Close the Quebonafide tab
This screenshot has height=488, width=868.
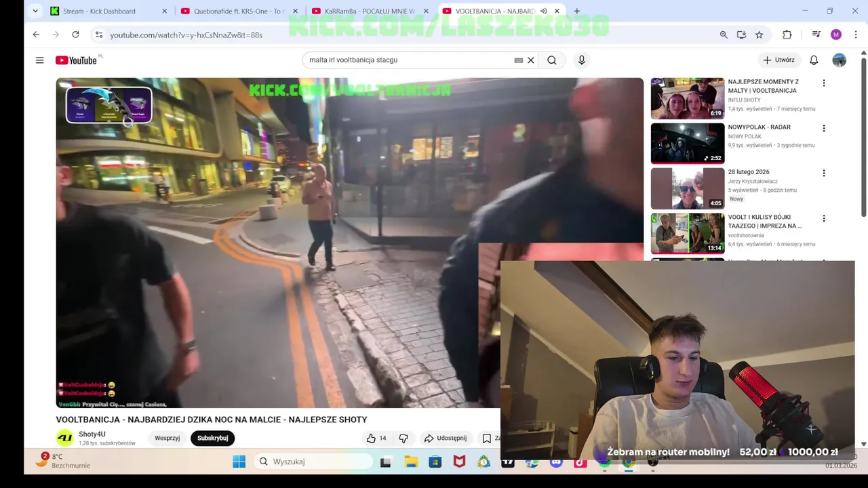point(295,11)
